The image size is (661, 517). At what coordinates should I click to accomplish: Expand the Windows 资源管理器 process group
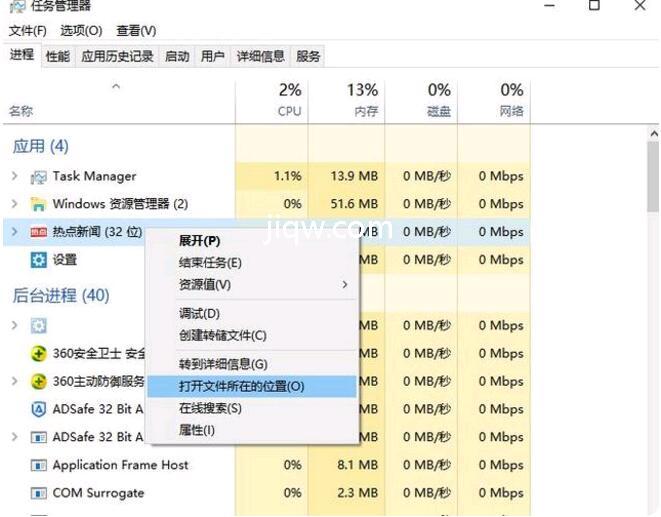(x=14, y=205)
